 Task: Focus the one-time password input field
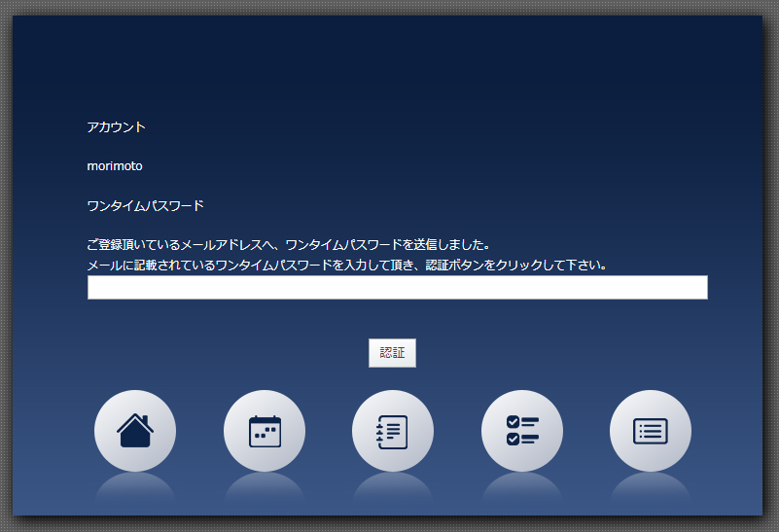click(x=397, y=288)
